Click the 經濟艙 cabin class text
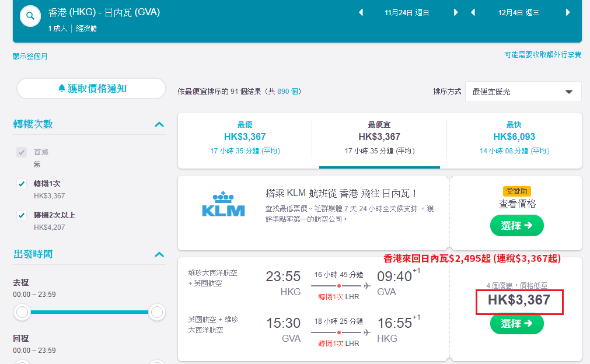The image size is (590, 364). coord(86,29)
